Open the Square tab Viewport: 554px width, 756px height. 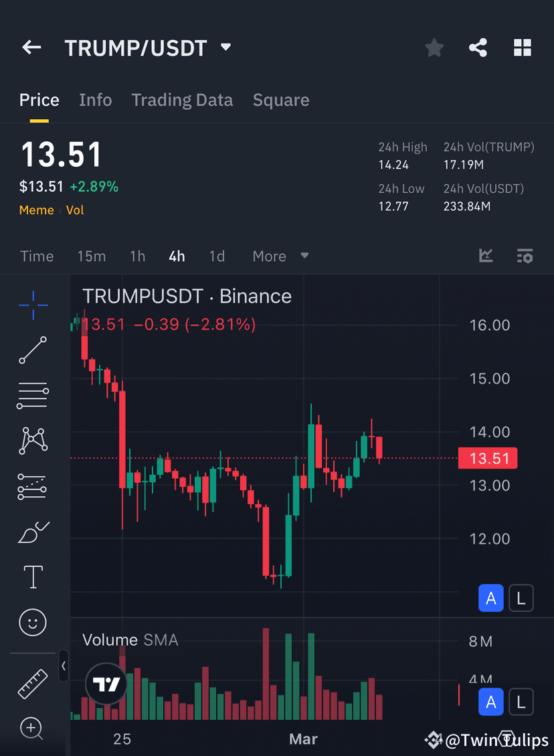[281, 100]
